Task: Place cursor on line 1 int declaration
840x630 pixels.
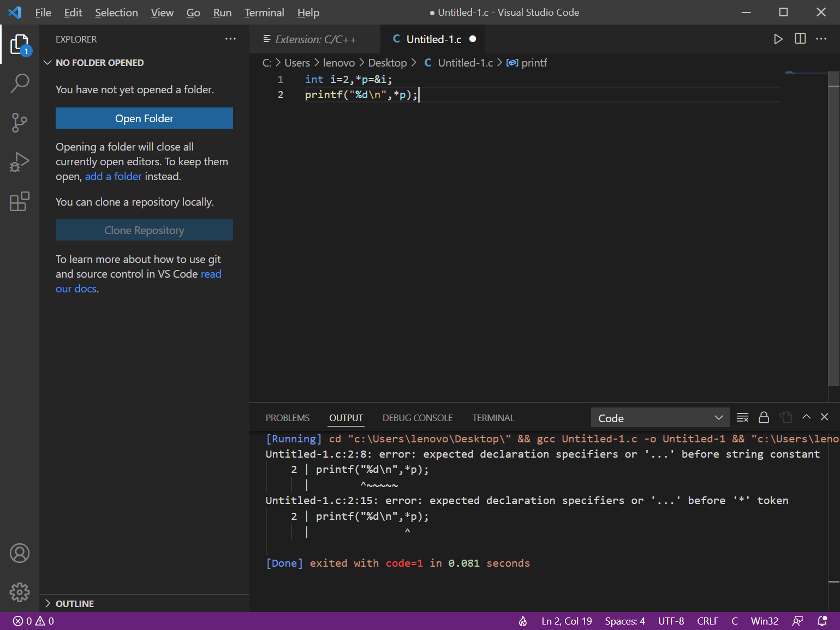Action: pos(348,79)
